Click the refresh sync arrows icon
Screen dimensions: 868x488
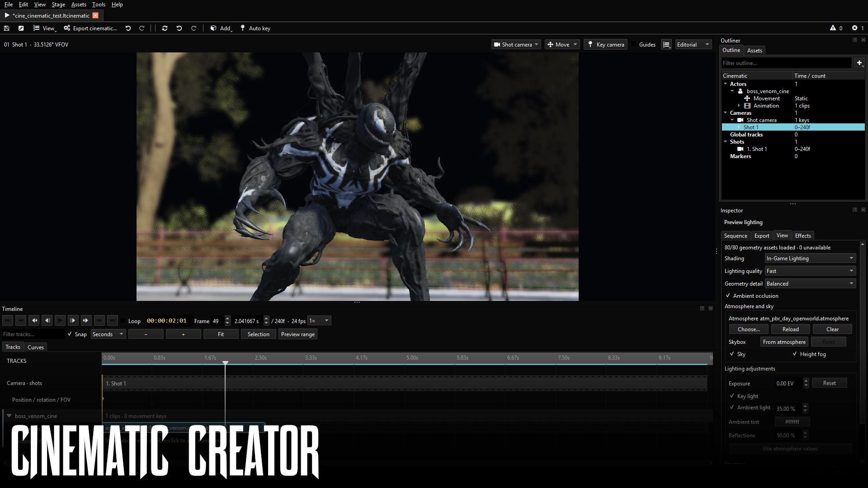pyautogui.click(x=165, y=28)
